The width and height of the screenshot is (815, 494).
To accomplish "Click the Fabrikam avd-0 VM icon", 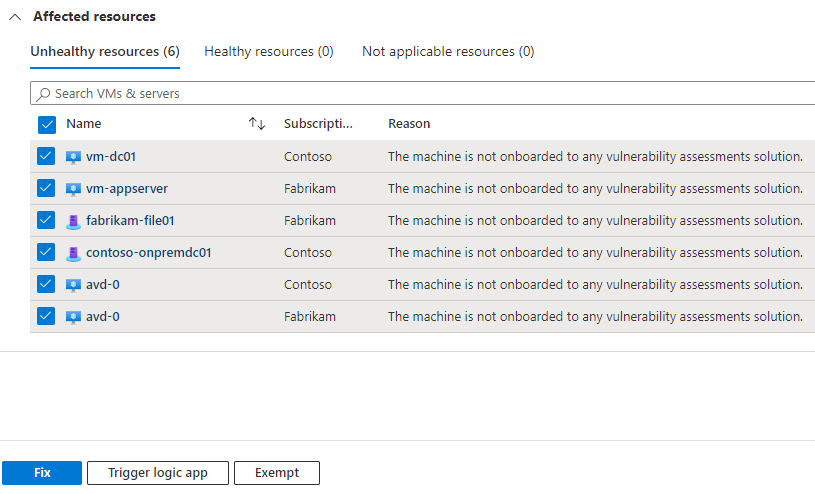I will pyautogui.click(x=73, y=317).
